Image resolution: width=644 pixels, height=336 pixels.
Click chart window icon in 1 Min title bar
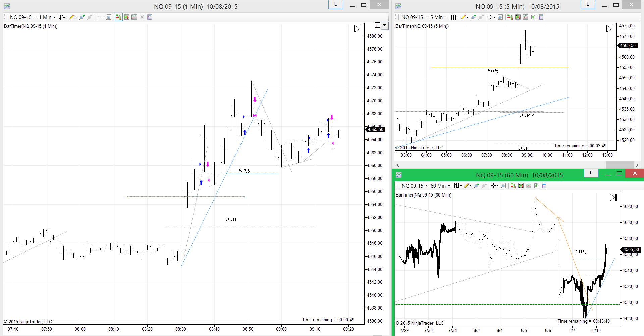7,6
